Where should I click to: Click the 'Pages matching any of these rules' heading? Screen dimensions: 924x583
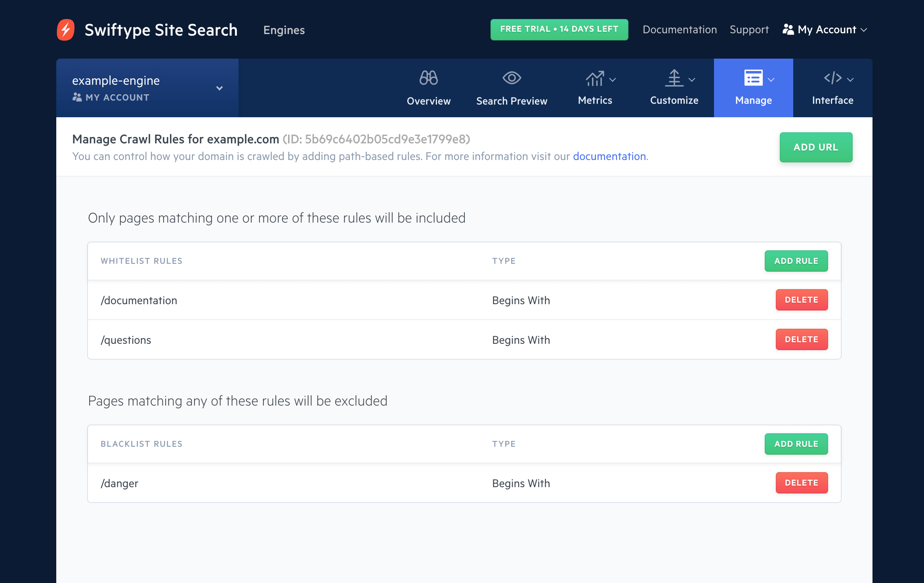point(238,401)
